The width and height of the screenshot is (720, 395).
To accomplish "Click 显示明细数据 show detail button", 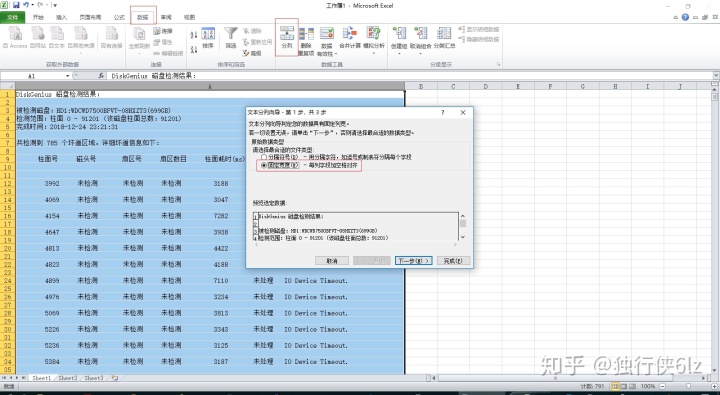I will (x=478, y=29).
